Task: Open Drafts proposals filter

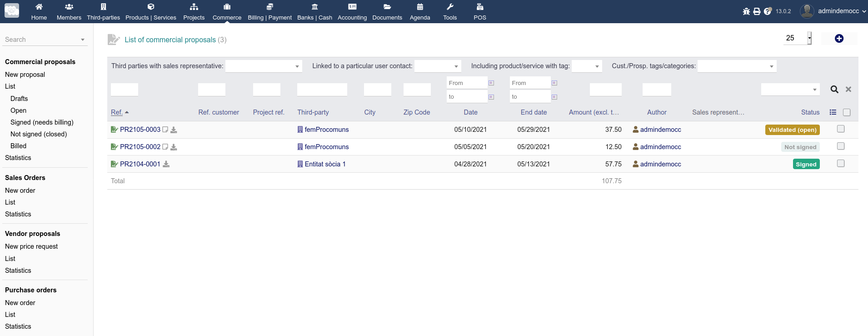Action: 19,99
